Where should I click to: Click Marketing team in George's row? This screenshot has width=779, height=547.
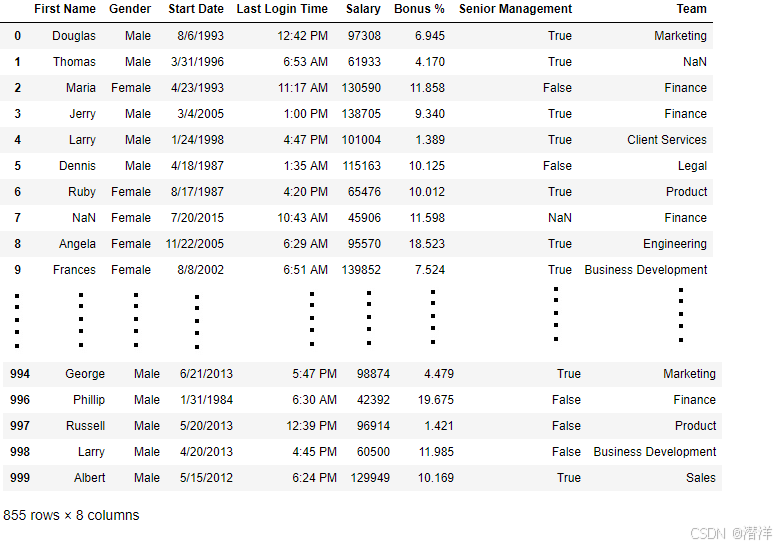(x=690, y=374)
